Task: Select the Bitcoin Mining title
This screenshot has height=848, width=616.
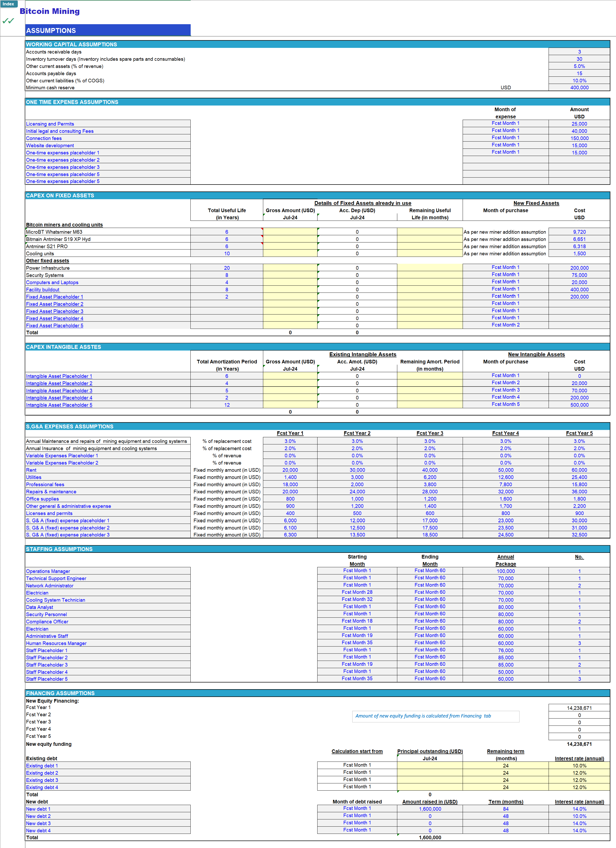Action: 50,11
